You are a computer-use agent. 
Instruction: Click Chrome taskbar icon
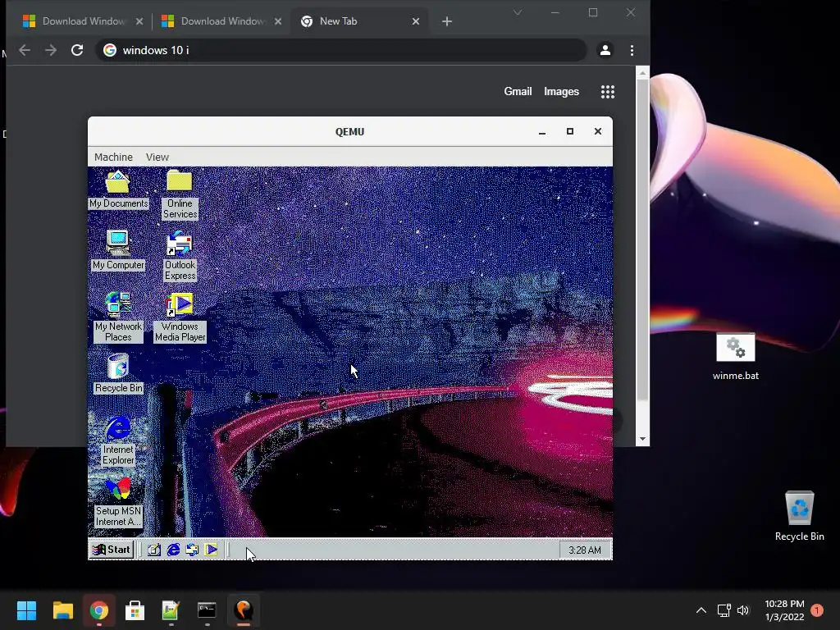99,610
